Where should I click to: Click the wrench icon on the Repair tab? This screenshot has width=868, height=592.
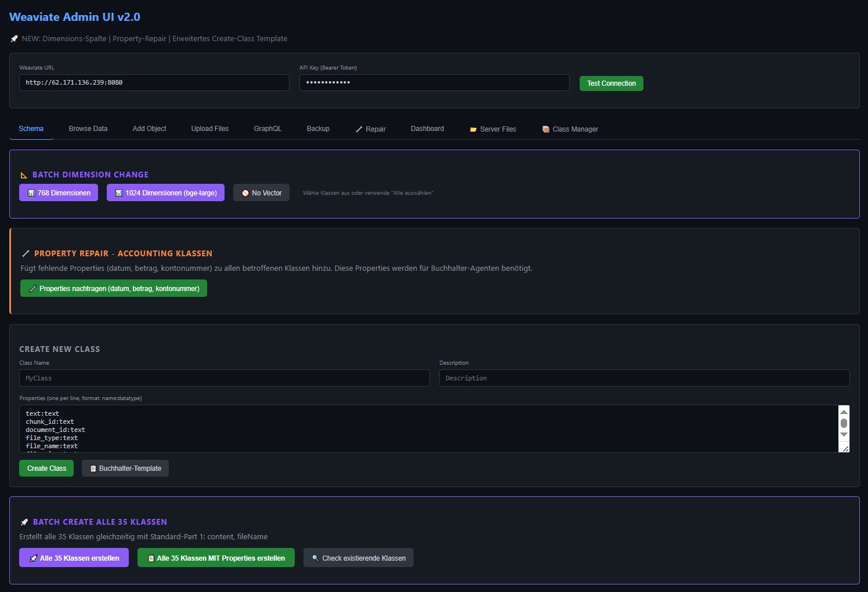point(359,129)
